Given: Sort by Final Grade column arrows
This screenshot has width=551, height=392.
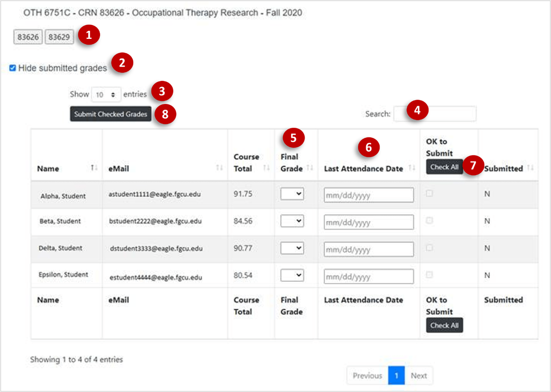Looking at the screenshot, I should point(310,168).
